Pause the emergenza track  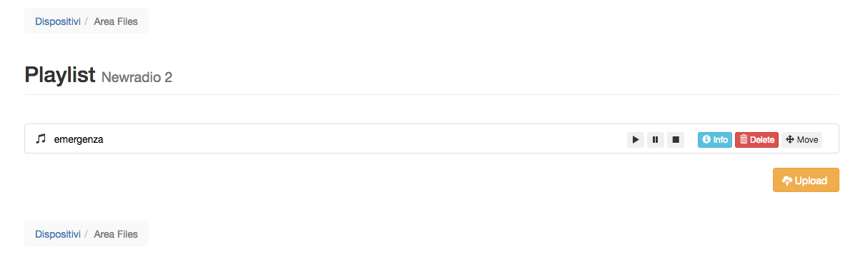coord(656,140)
